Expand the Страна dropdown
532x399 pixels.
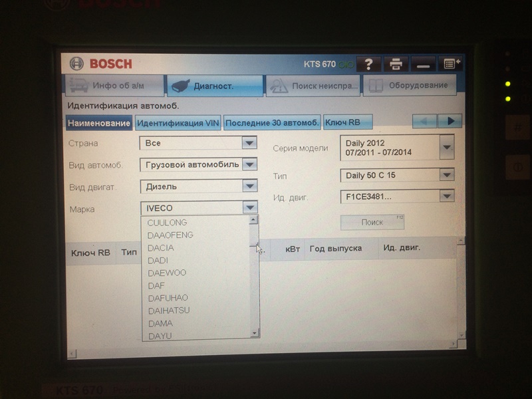(249, 143)
